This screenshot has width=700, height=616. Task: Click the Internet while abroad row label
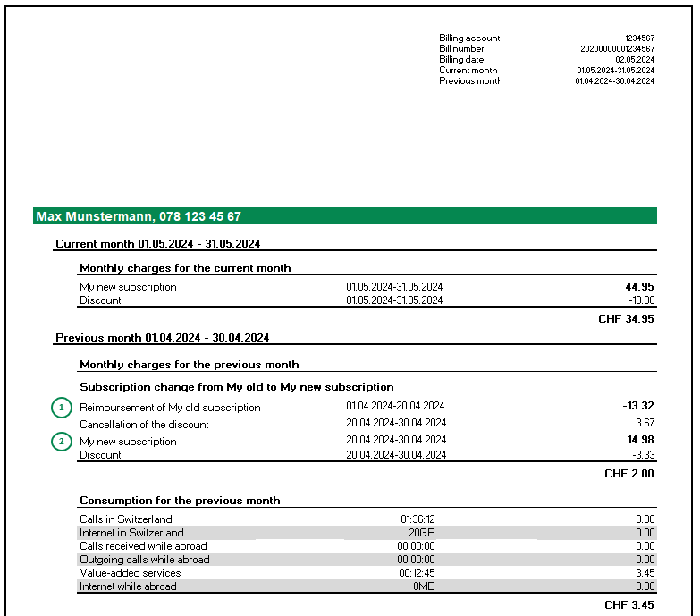click(x=128, y=586)
